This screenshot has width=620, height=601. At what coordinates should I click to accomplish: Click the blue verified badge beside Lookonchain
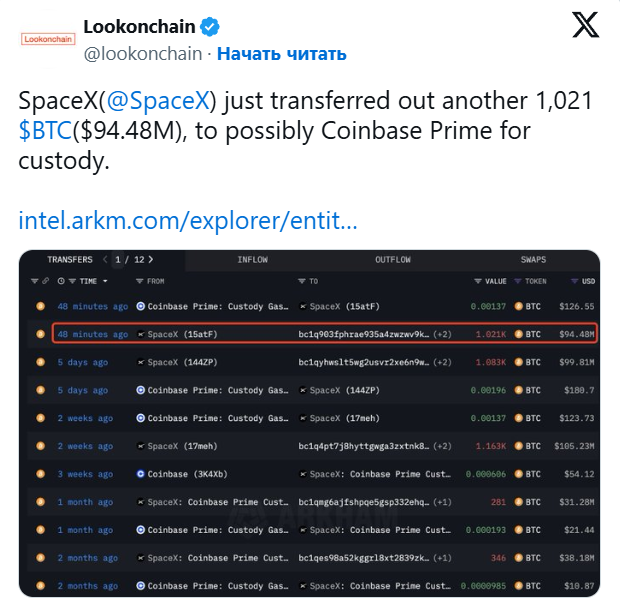pyautogui.click(x=210, y=27)
